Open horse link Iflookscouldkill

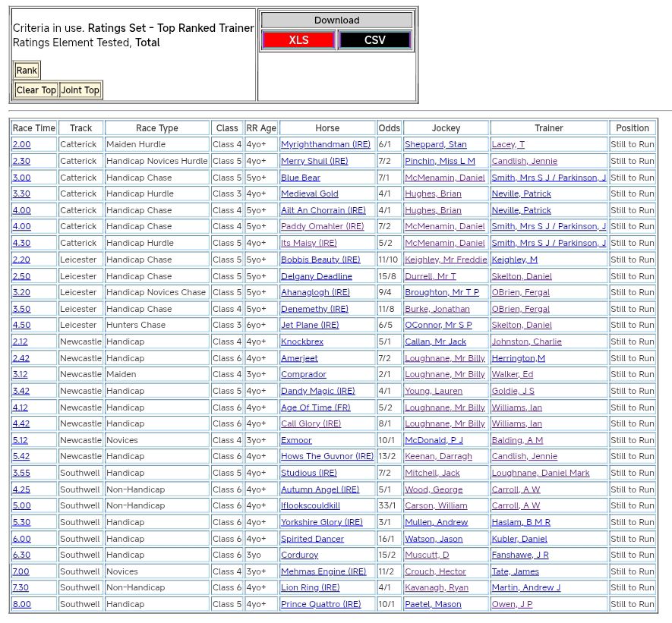(311, 505)
